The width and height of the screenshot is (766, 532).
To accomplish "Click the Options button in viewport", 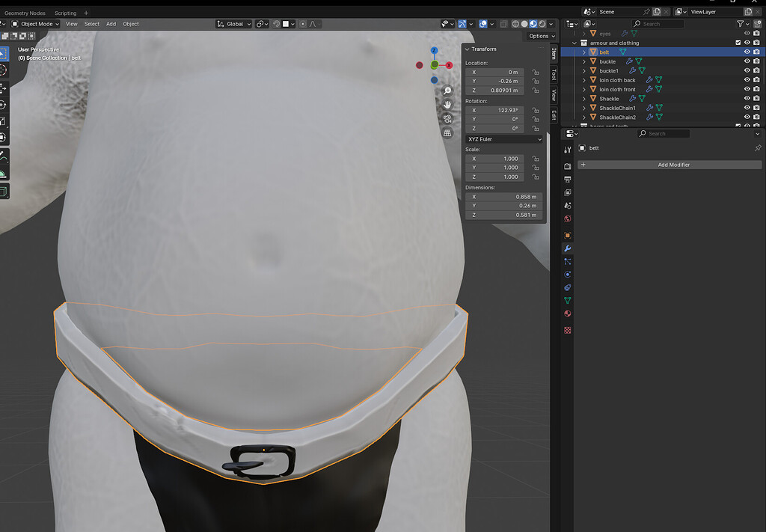I will tap(539, 36).
